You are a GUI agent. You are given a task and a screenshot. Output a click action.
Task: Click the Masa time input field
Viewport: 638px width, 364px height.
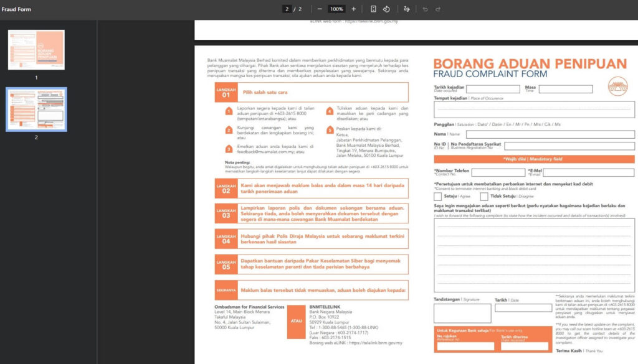click(566, 89)
